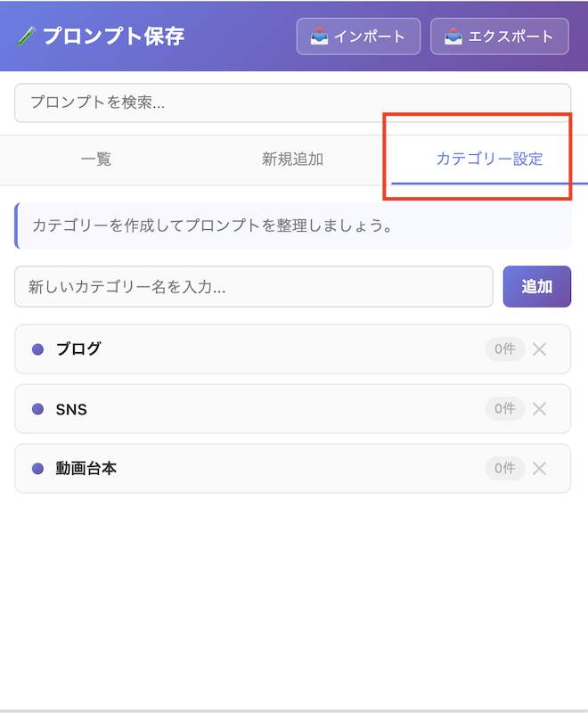The image size is (588, 713).
Task: Click the エクスポート button
Action: (499, 37)
